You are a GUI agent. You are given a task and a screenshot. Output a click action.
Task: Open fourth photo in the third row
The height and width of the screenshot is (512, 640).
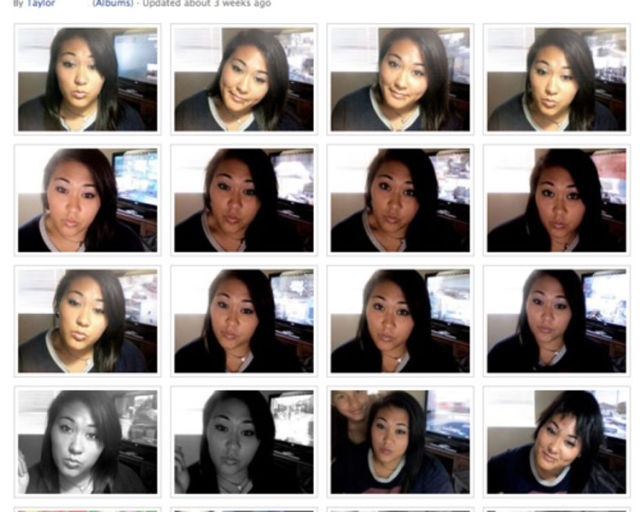(x=557, y=321)
